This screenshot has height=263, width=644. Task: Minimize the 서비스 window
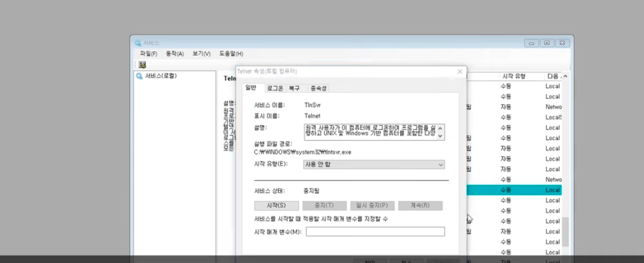coord(532,43)
